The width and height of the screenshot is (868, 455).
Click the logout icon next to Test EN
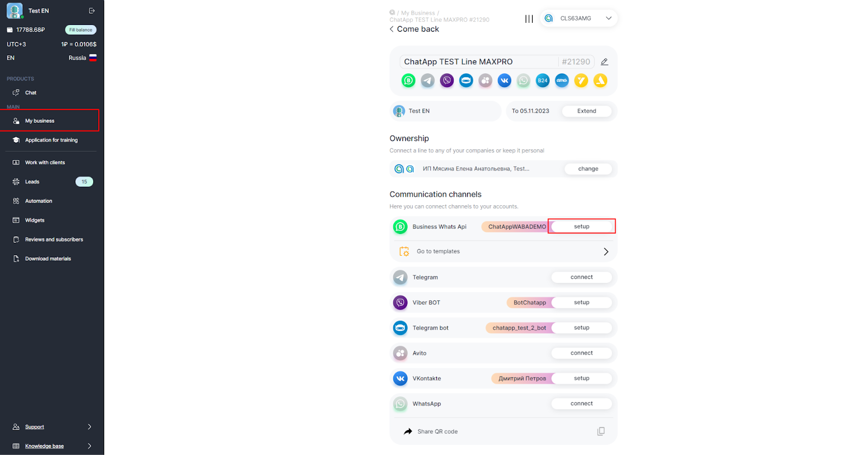click(92, 10)
